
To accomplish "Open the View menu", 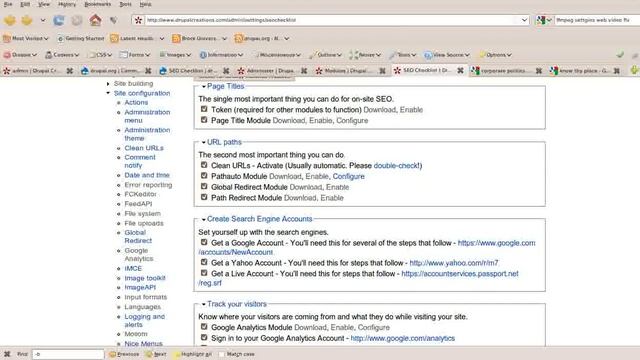I will click(44, 4).
